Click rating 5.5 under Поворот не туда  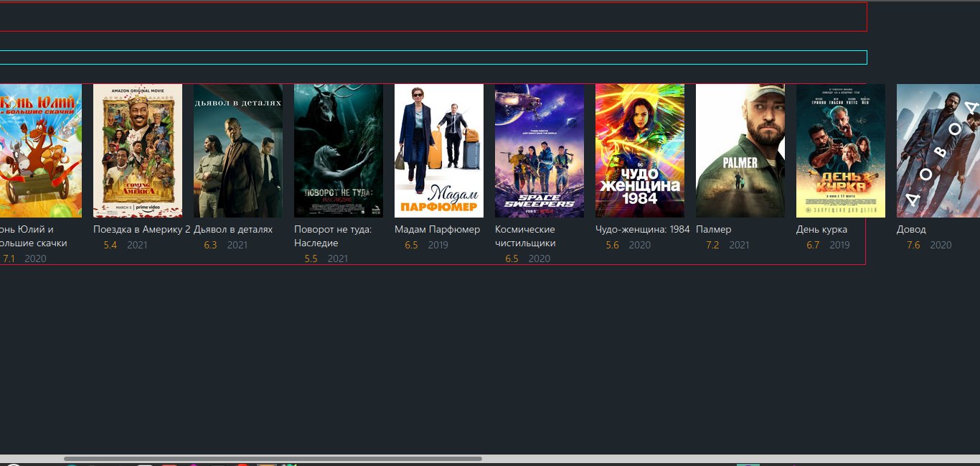pos(311,259)
